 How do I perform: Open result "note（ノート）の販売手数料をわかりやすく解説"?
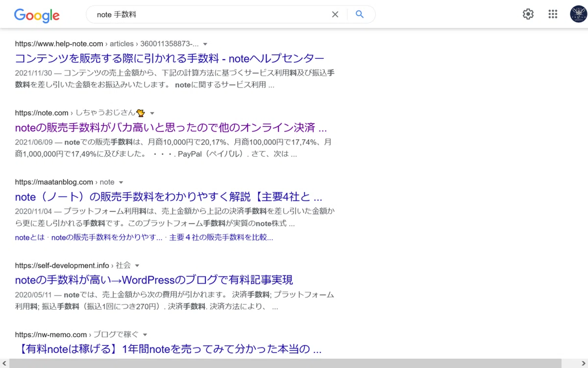[x=169, y=197]
